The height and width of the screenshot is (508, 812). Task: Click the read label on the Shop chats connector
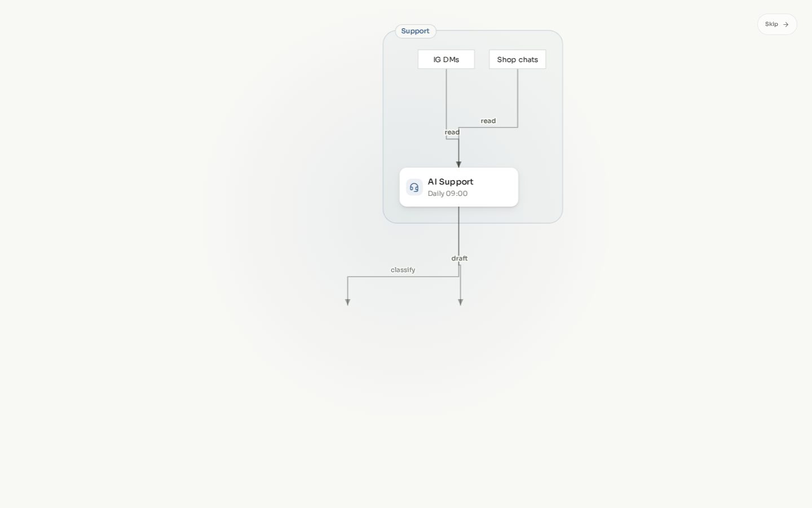pyautogui.click(x=488, y=121)
